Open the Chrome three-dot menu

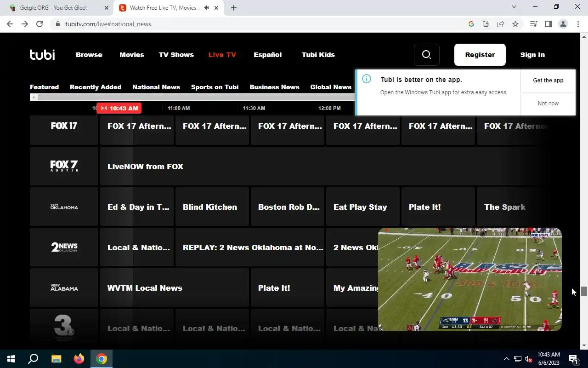[x=578, y=24]
